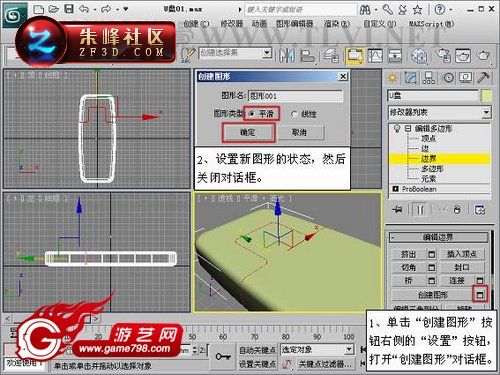Viewport: 500px width, 375px height.
Task: Toggle the 自动关键点 auto key button
Action: [257, 350]
